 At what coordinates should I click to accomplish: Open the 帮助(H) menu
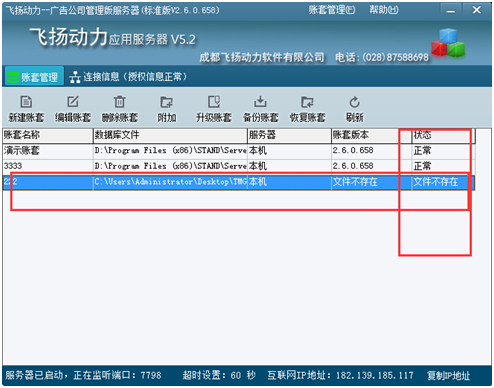pyautogui.click(x=384, y=10)
